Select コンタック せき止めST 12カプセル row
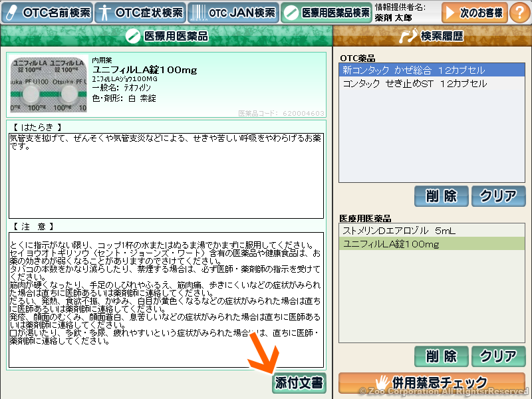The image size is (532, 399). [x=432, y=84]
